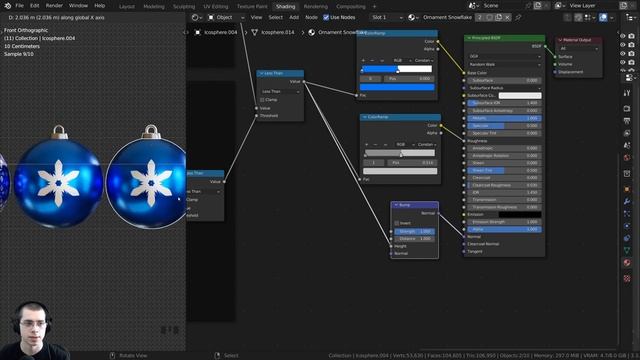Open node editor View menu
This screenshot has height=360, width=640.
coord(256,18)
